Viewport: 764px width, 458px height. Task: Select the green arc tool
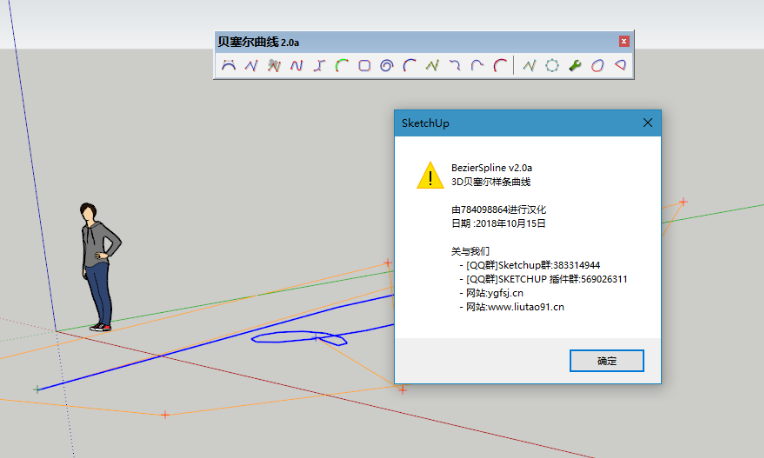(342, 65)
